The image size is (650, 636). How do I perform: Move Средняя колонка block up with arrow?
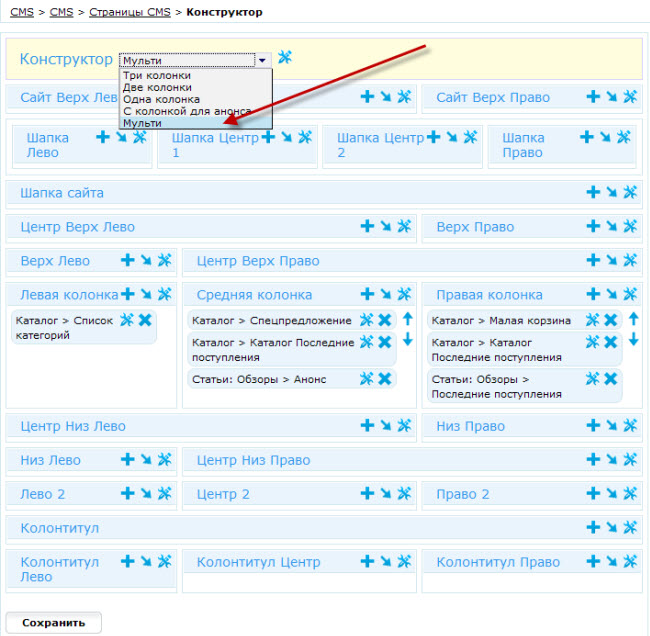408,319
